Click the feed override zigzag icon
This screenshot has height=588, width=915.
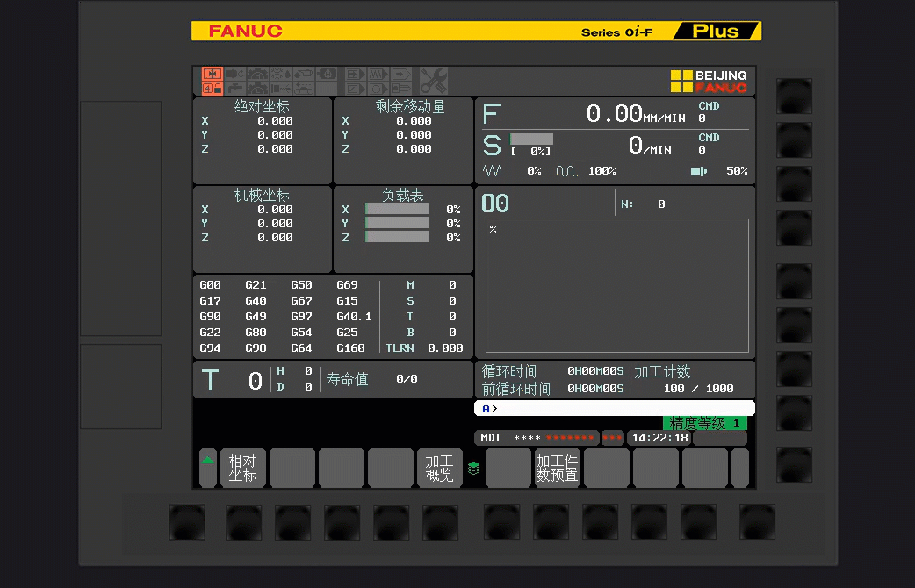492,170
